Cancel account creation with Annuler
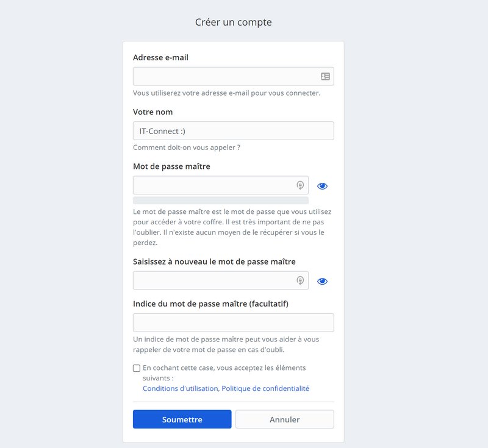The height and width of the screenshot is (448, 488). [x=284, y=419]
